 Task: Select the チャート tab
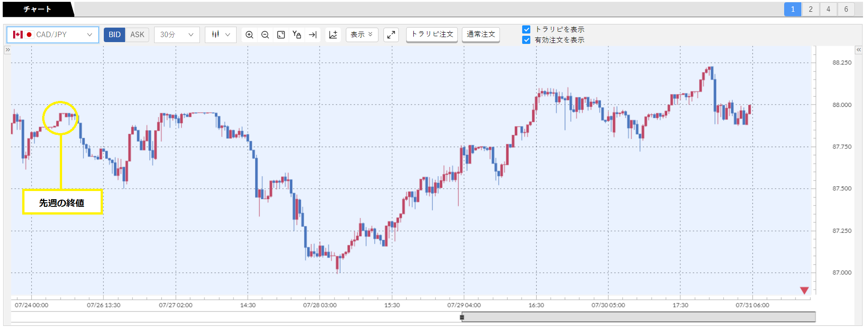(x=38, y=9)
